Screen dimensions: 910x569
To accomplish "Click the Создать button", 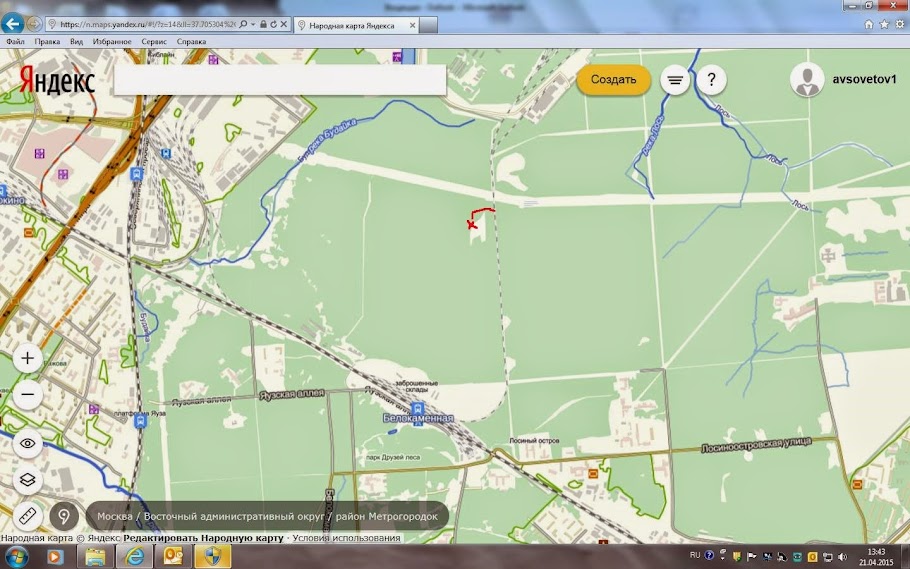I will pos(613,80).
